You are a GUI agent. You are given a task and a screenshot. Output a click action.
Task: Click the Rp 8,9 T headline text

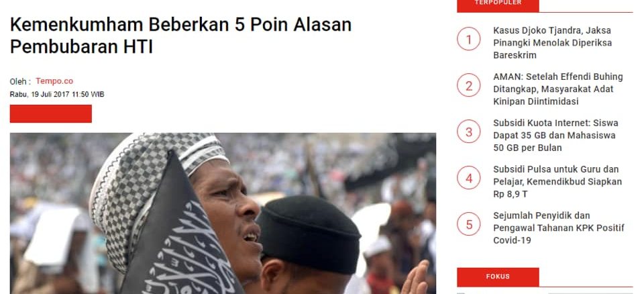[x=510, y=194]
